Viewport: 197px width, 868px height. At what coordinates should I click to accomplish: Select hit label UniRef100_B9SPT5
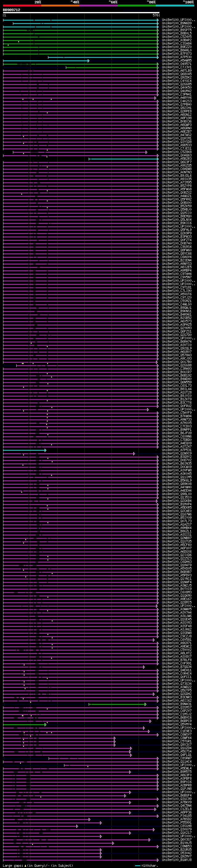(x=177, y=30)
